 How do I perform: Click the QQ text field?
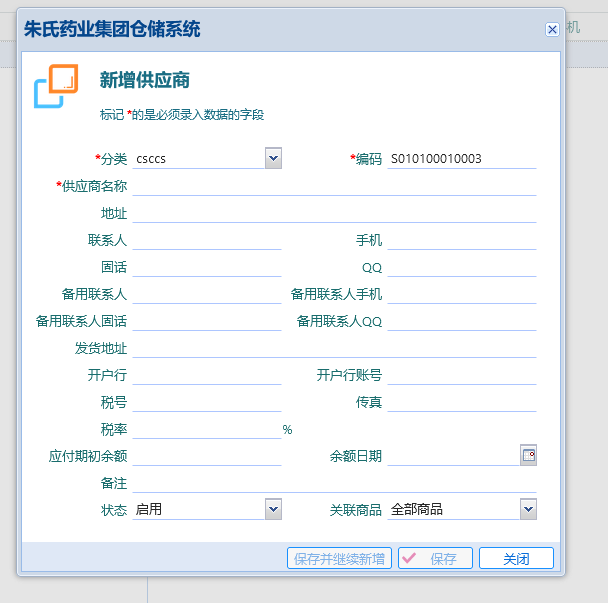tap(461, 267)
